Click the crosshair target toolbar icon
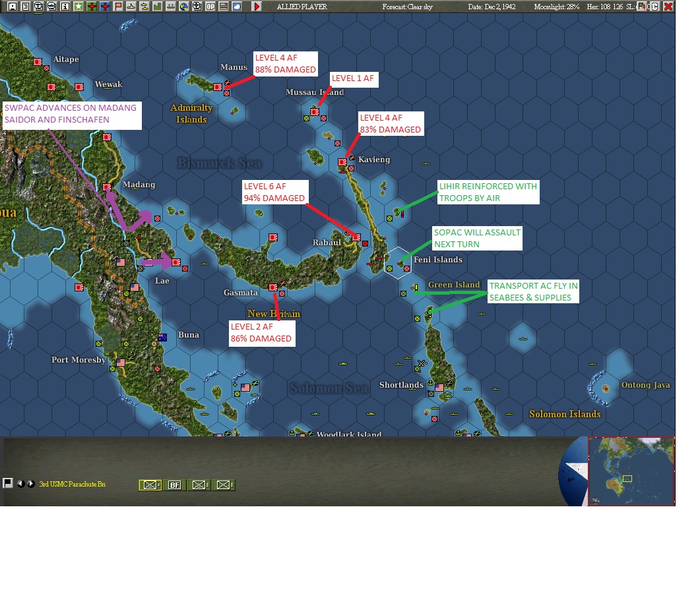Image resolution: width=700 pixels, height=592 pixels. click(x=197, y=6)
